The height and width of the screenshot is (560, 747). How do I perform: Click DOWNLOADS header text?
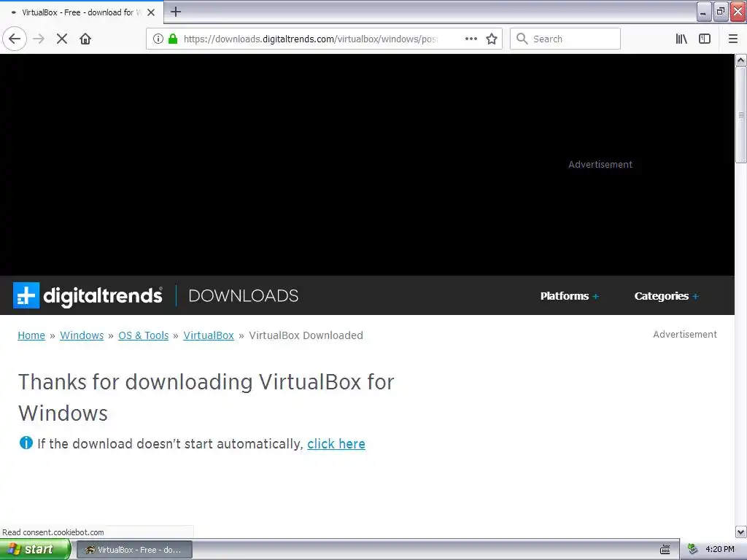click(244, 296)
